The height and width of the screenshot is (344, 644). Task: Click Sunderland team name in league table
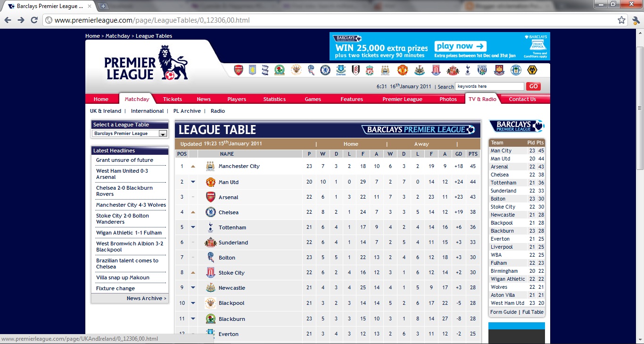233,243
